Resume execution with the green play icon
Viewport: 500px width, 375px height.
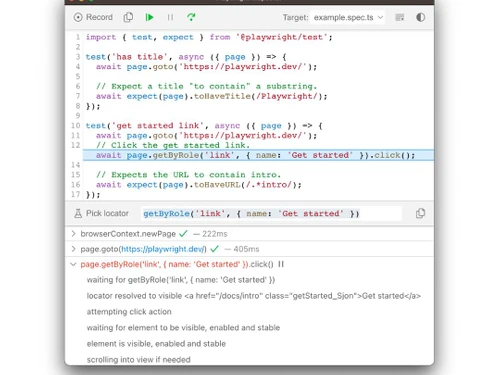click(150, 17)
